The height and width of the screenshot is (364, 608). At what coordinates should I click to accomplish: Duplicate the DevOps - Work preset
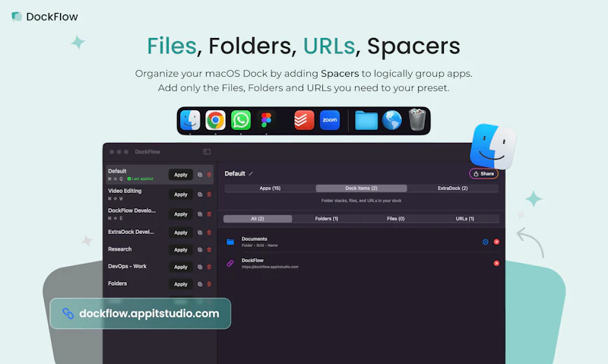tap(200, 267)
